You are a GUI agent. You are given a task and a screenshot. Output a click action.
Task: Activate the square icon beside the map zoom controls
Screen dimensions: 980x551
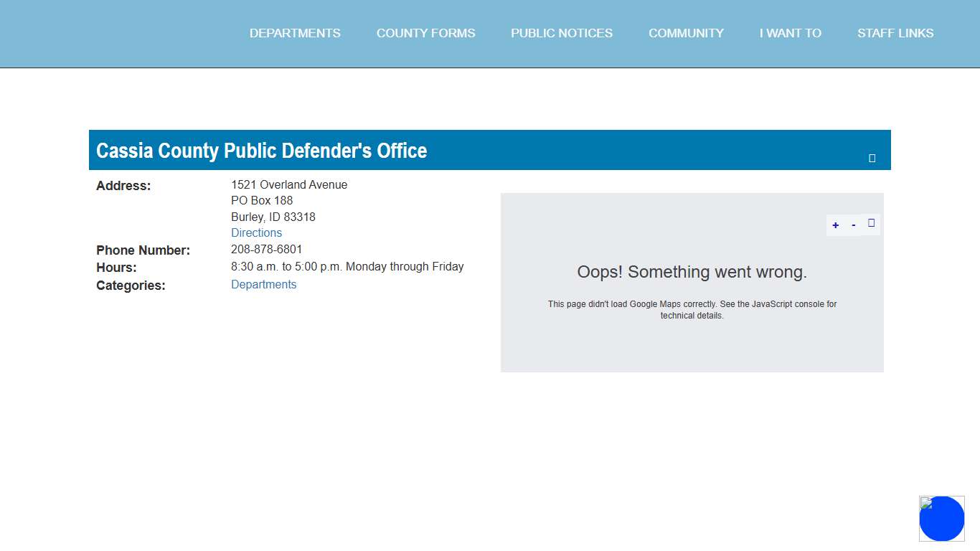point(871,223)
